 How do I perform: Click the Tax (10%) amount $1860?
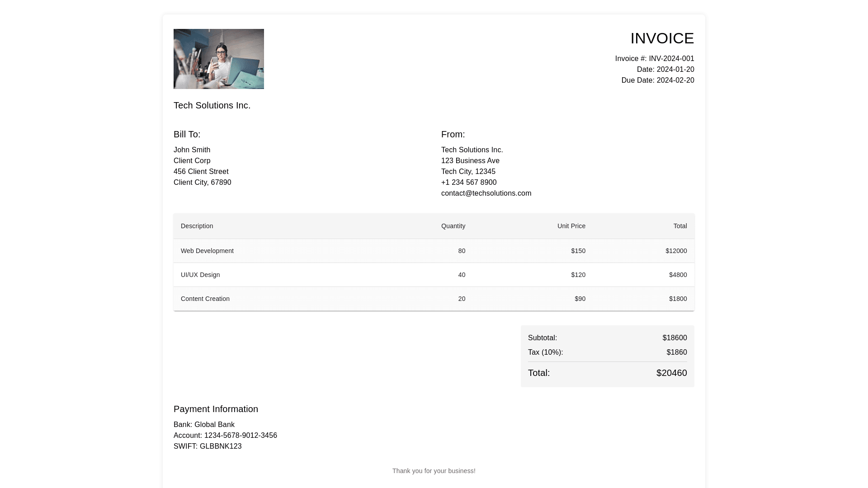(x=676, y=352)
